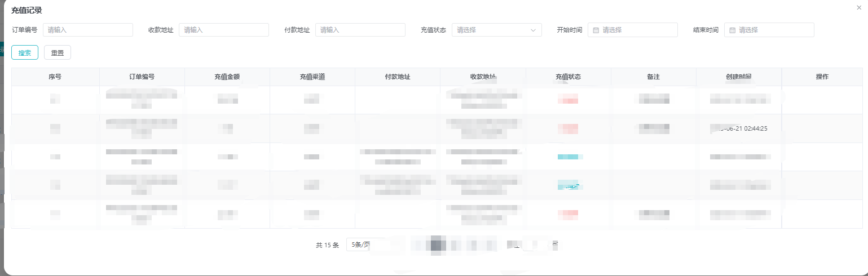Click the cell showing 06-21 02:44:25

[740, 128]
